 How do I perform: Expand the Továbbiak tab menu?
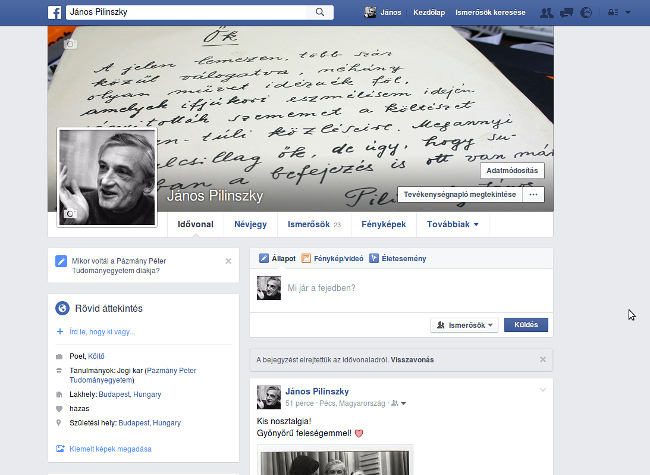[453, 224]
